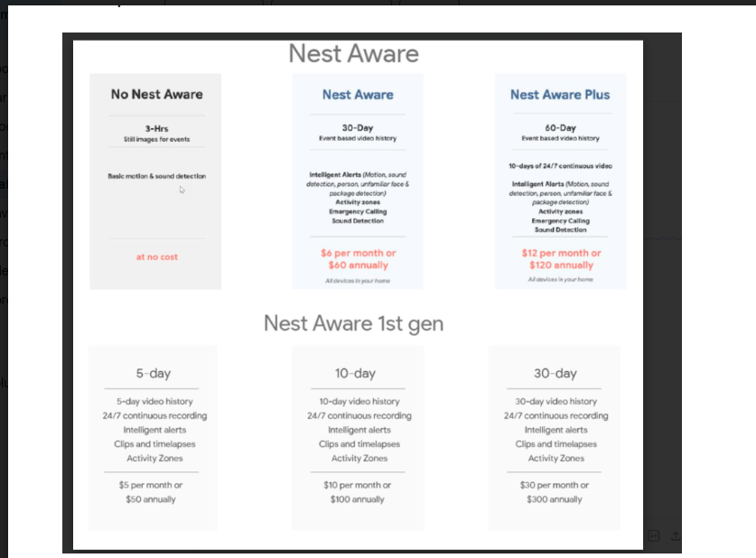
Task: Click the "$6 per month or $60 annually" price
Action: pos(358,259)
